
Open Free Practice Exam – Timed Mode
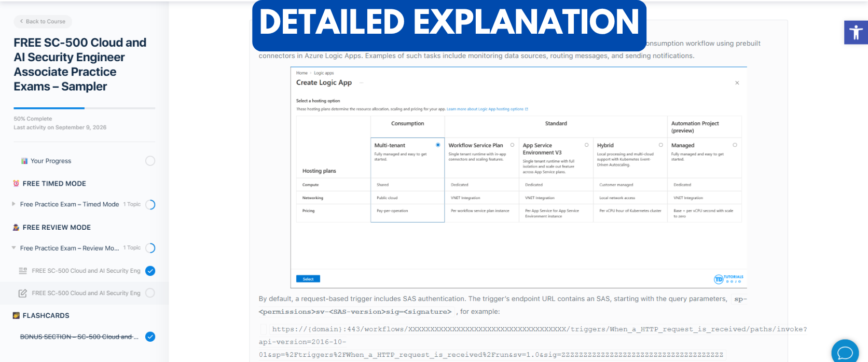coord(70,204)
